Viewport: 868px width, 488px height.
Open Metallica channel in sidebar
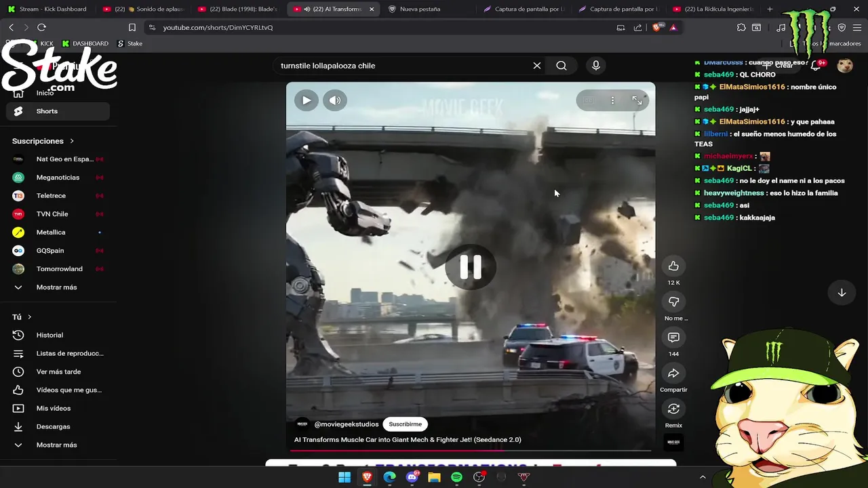(x=58, y=232)
